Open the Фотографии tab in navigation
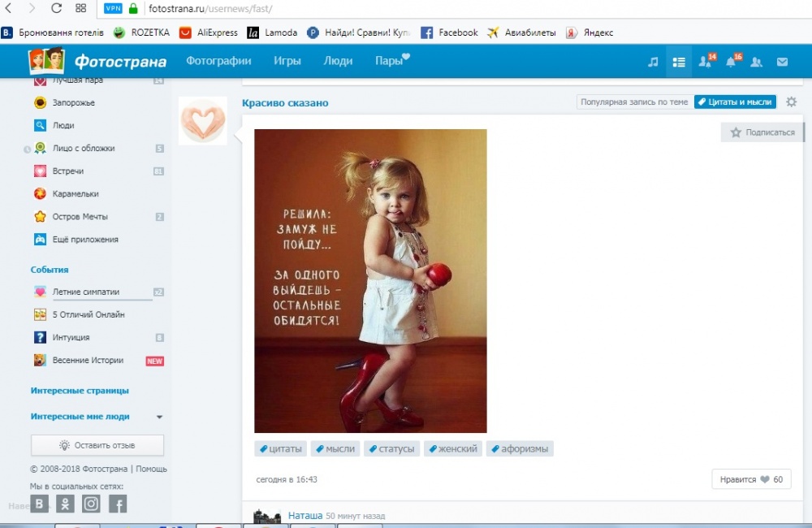The width and height of the screenshot is (812, 528). coord(218,61)
